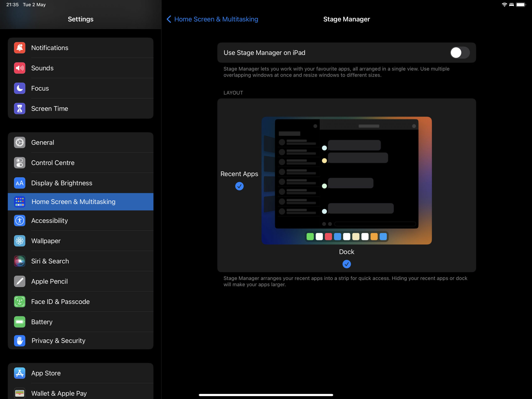Open the Screen Time hourglass icon

pyautogui.click(x=20, y=109)
